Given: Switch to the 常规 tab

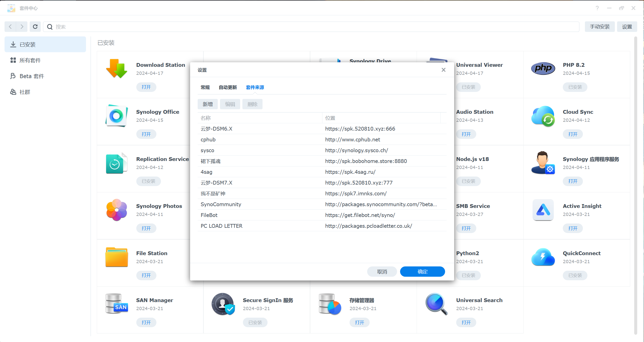Looking at the screenshot, I should pyautogui.click(x=205, y=87).
